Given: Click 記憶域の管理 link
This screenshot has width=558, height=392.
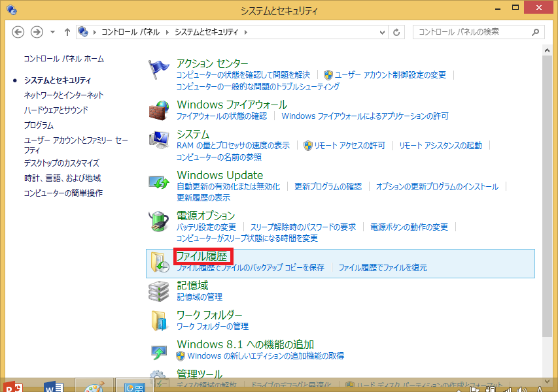Looking at the screenshot, I should click(x=200, y=297).
